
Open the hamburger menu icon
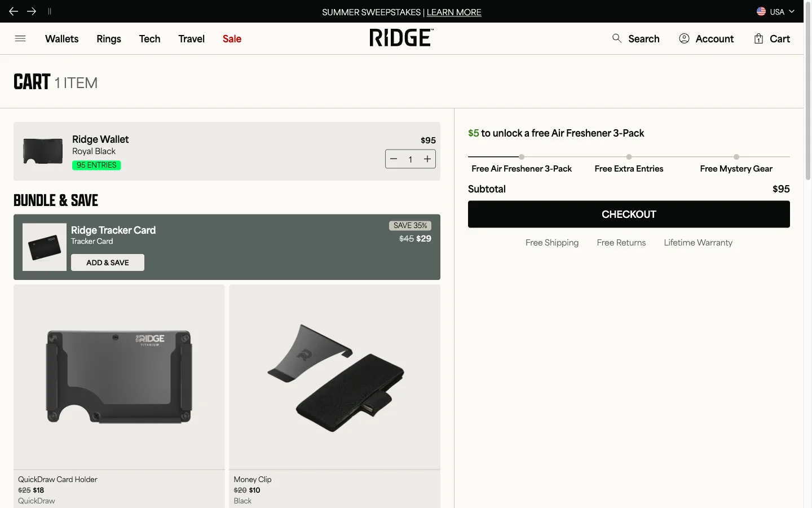point(20,38)
